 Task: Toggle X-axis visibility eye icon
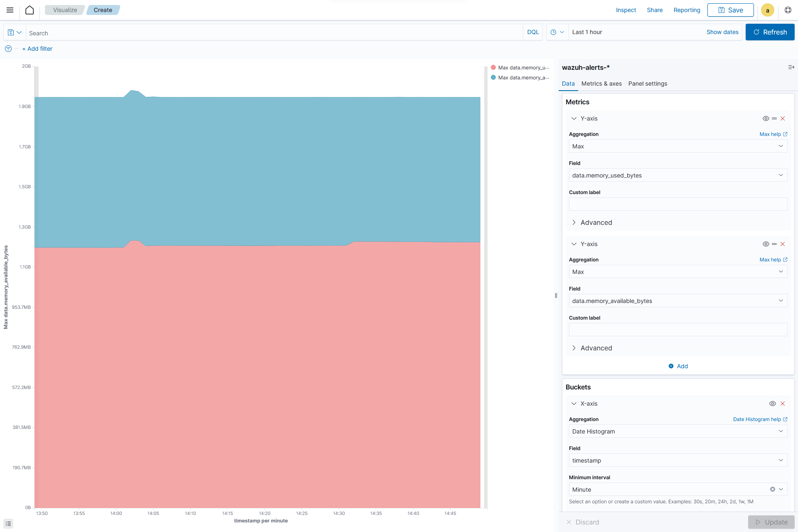(x=773, y=403)
